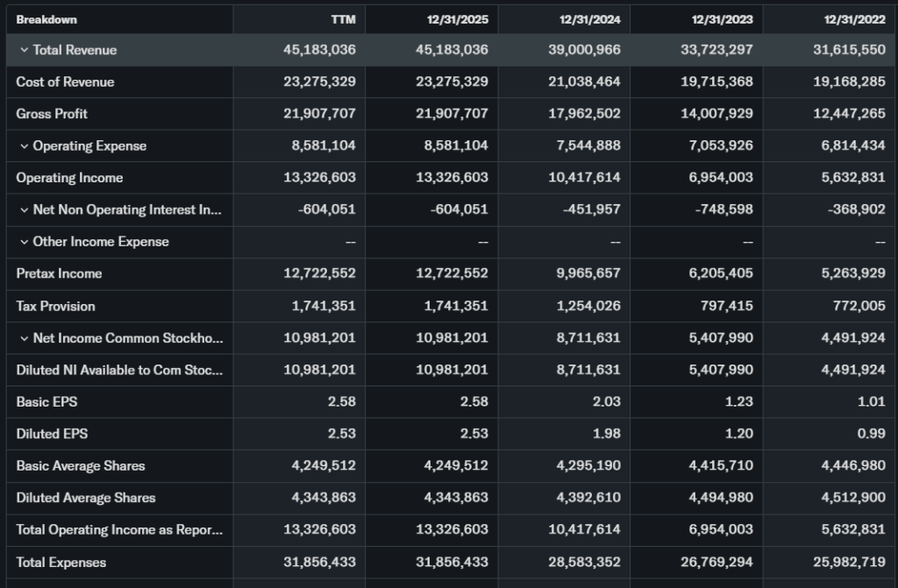Click TTM Operating Income value 13,326,603

319,178
